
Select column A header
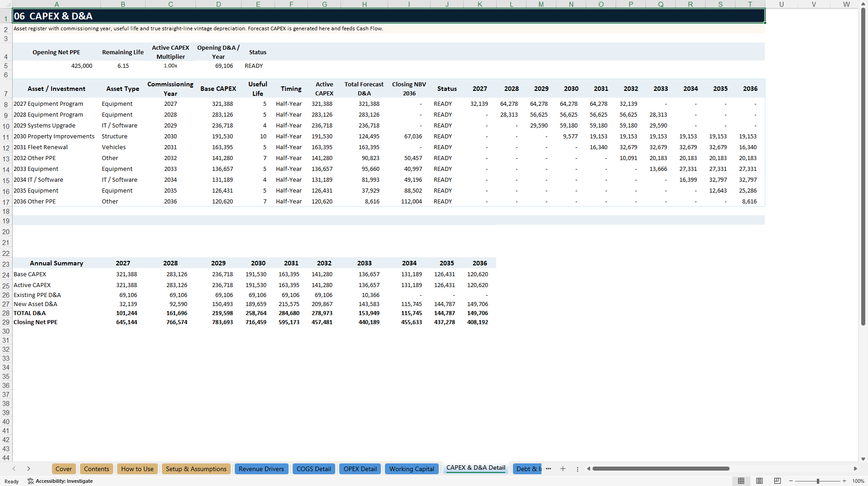pos(57,4)
